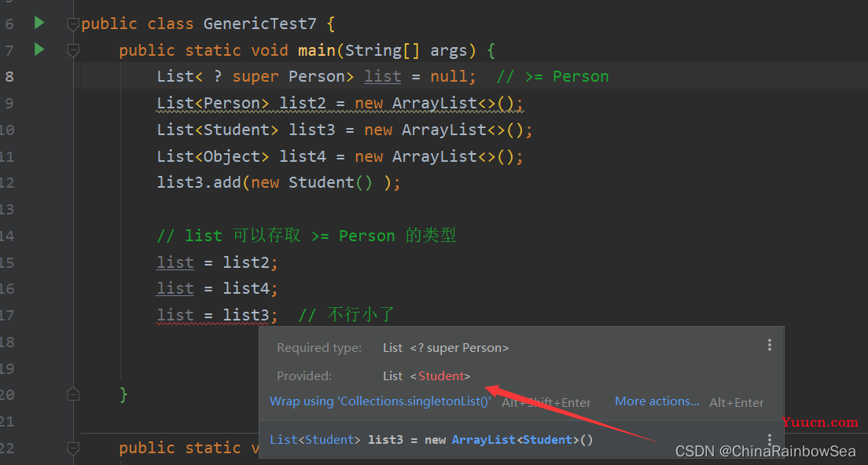Open More actions... link in tooltip
The image size is (868, 465).
(x=657, y=401)
